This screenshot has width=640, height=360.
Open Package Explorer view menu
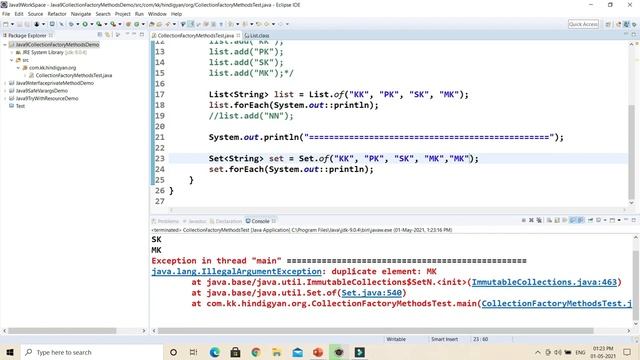(x=118, y=35)
